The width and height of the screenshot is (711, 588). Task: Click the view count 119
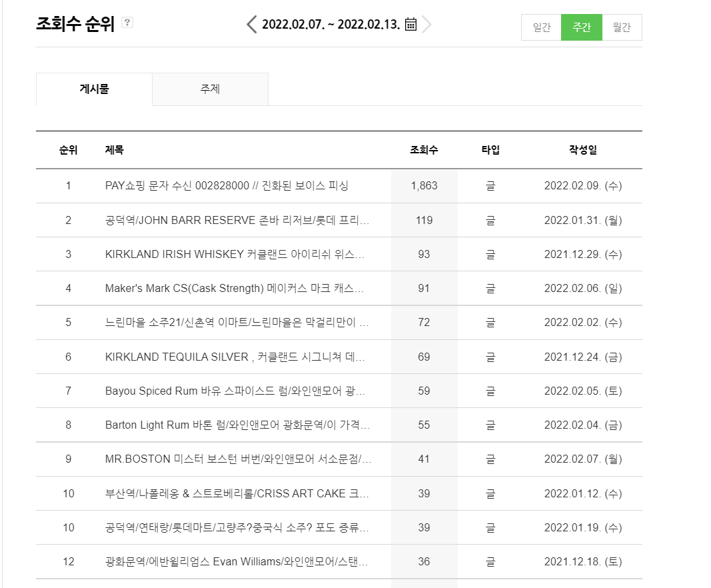pyautogui.click(x=424, y=220)
